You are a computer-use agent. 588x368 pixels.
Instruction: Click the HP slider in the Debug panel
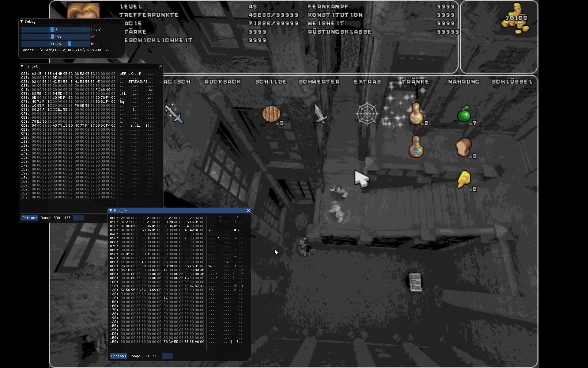[x=55, y=36]
